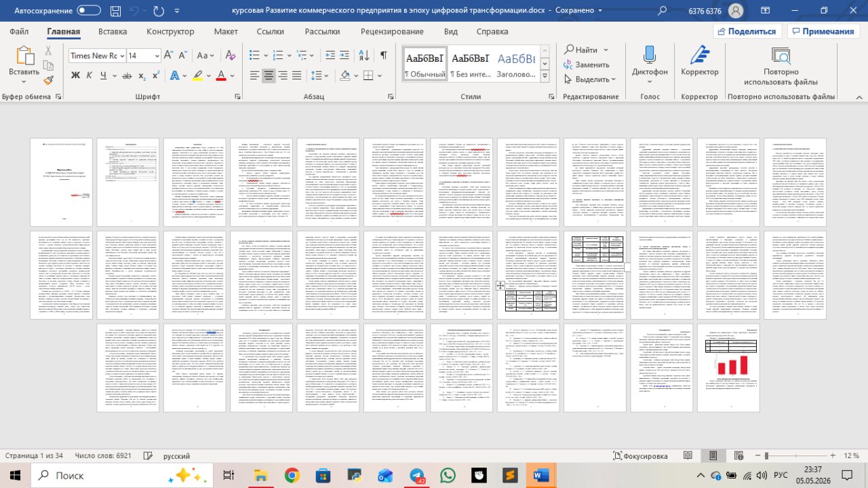Toggle italic К formatting
Viewport: 868px width, 488px height.
[90, 75]
